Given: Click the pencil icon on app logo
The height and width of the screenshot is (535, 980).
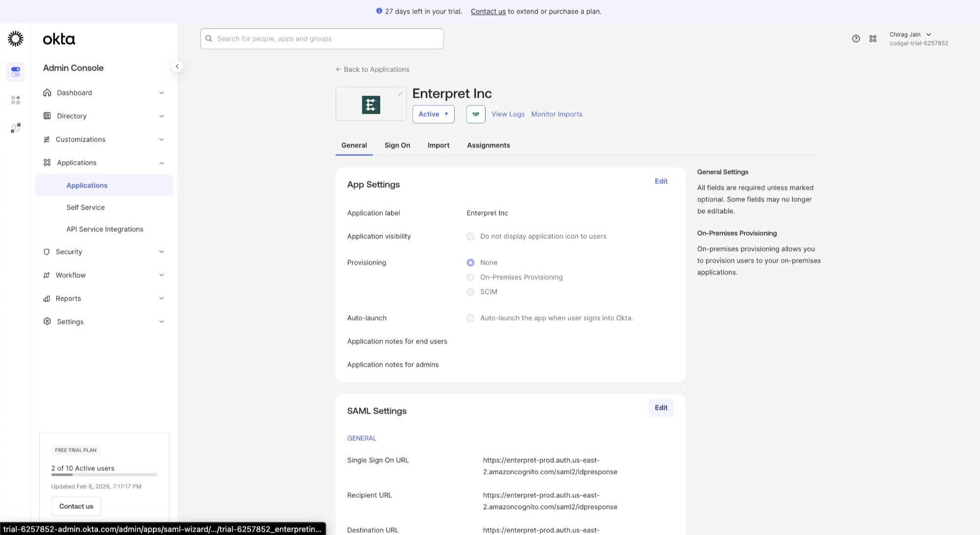Looking at the screenshot, I should 400,94.
